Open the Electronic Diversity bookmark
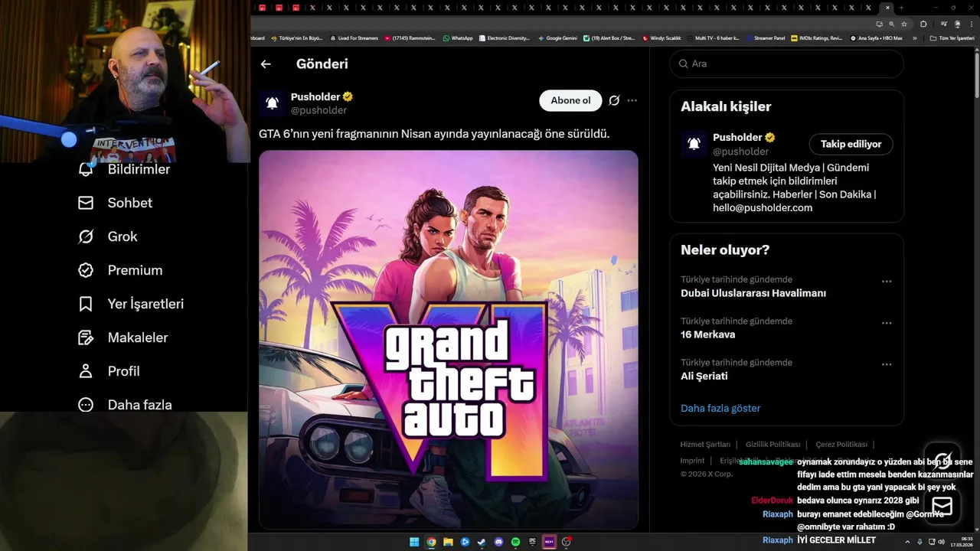Screen dimensions: 980x551 click(x=505, y=37)
